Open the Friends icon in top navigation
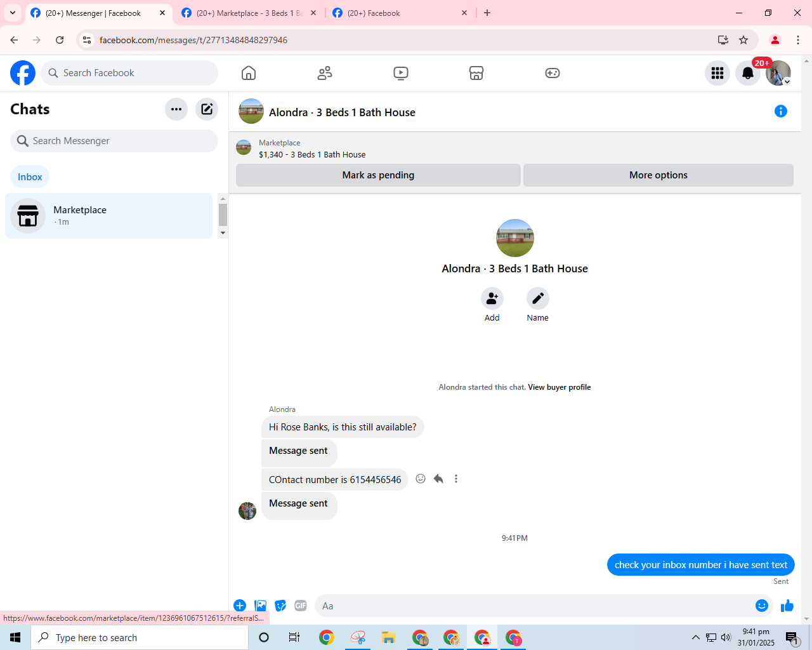This screenshot has width=812, height=650. (325, 73)
